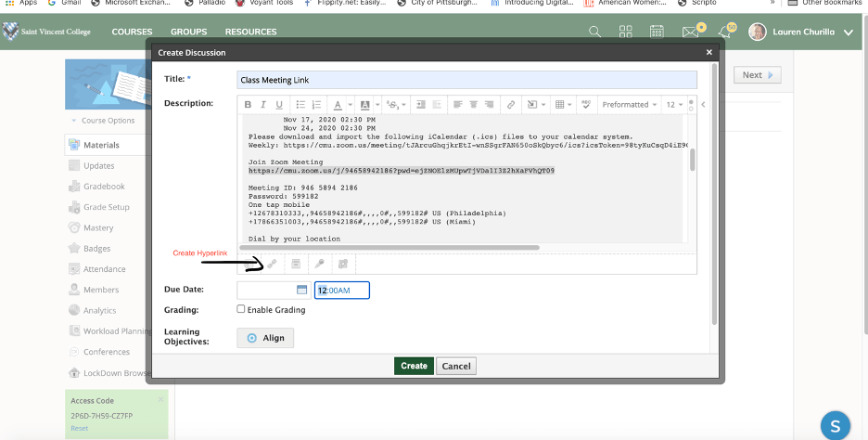Click the Create button
The height and width of the screenshot is (440, 868).
coord(414,366)
